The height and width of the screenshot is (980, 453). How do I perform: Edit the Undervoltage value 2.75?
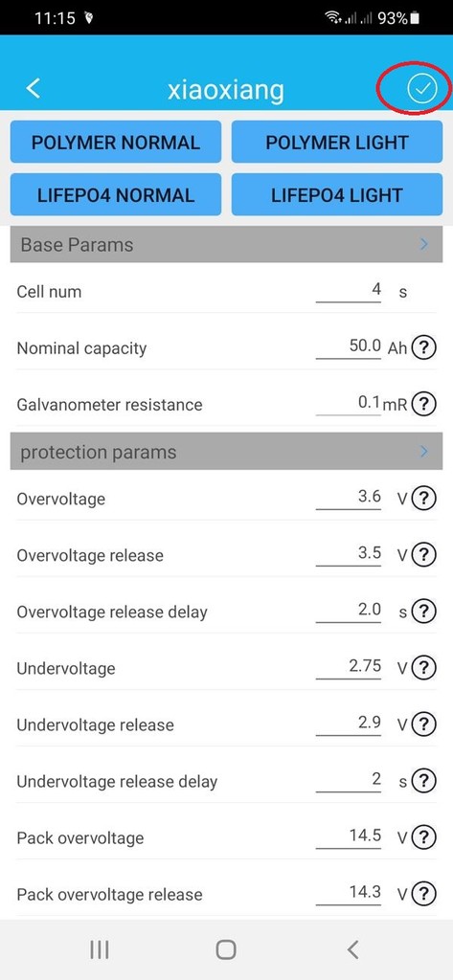(349, 667)
